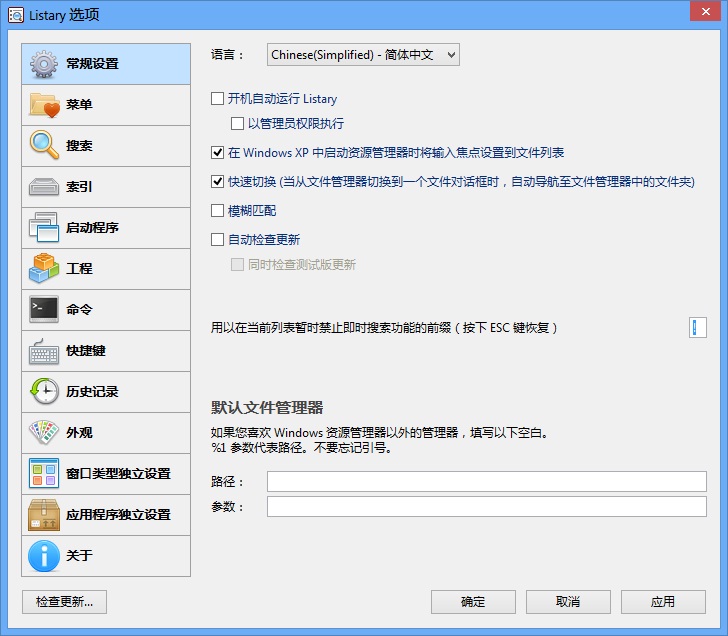This screenshot has width=728, height=636.
Task: Uncheck the 快速切换 checkbox
Action: coord(218,182)
